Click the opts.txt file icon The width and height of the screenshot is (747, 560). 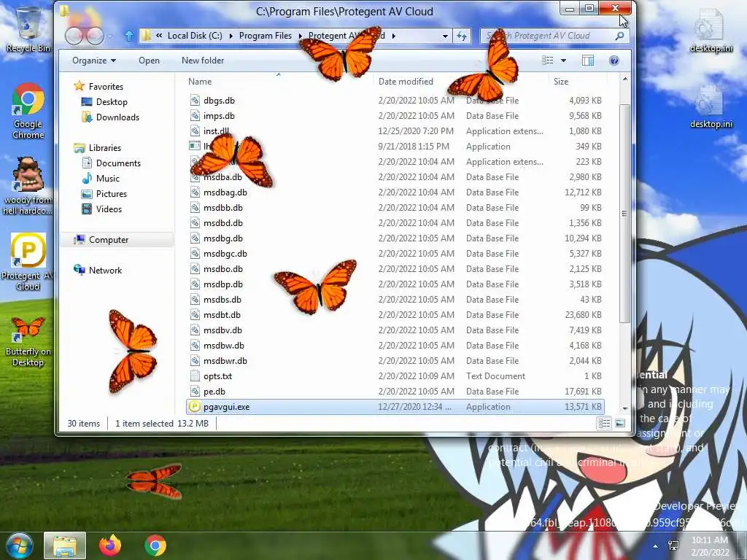click(x=194, y=376)
